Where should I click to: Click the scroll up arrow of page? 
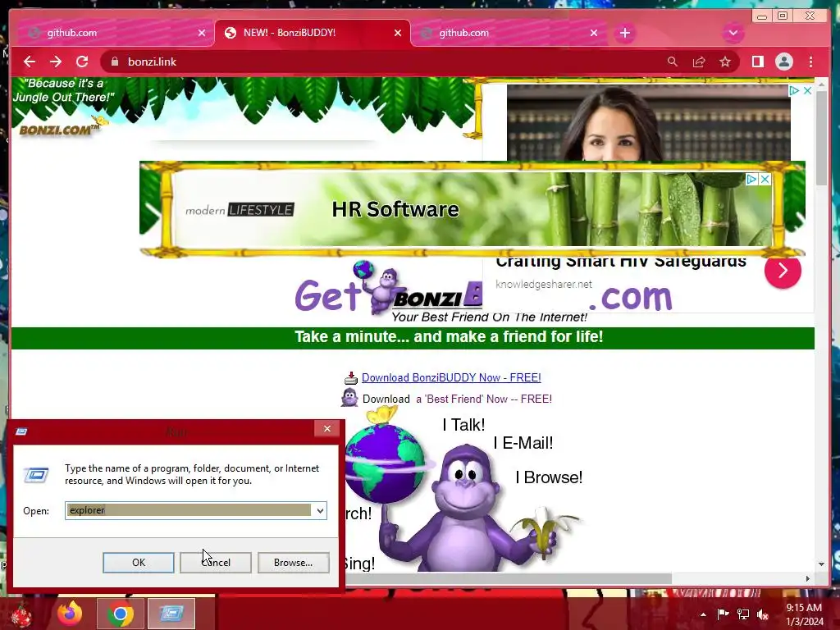822,84
